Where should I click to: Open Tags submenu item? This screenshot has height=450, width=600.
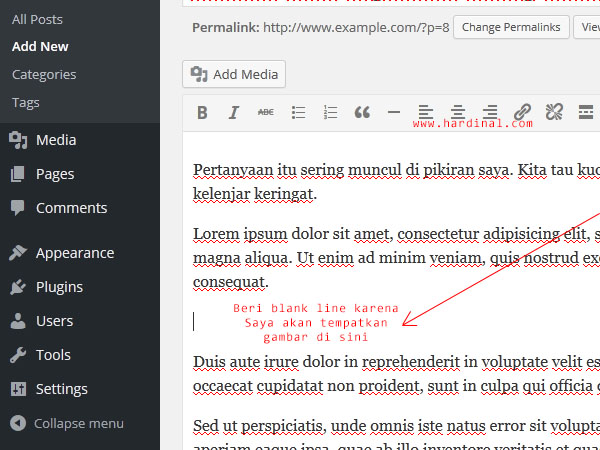pos(26,103)
